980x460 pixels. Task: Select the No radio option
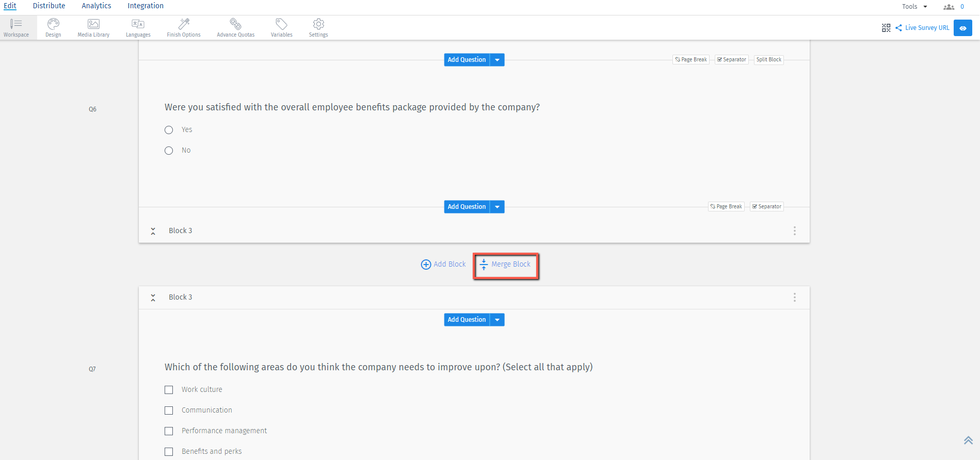click(169, 151)
